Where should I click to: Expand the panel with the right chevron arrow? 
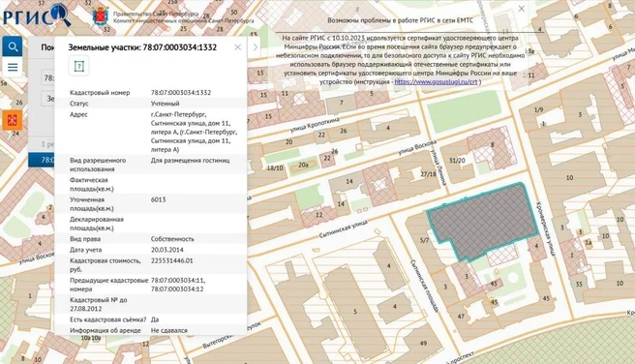tap(256, 47)
